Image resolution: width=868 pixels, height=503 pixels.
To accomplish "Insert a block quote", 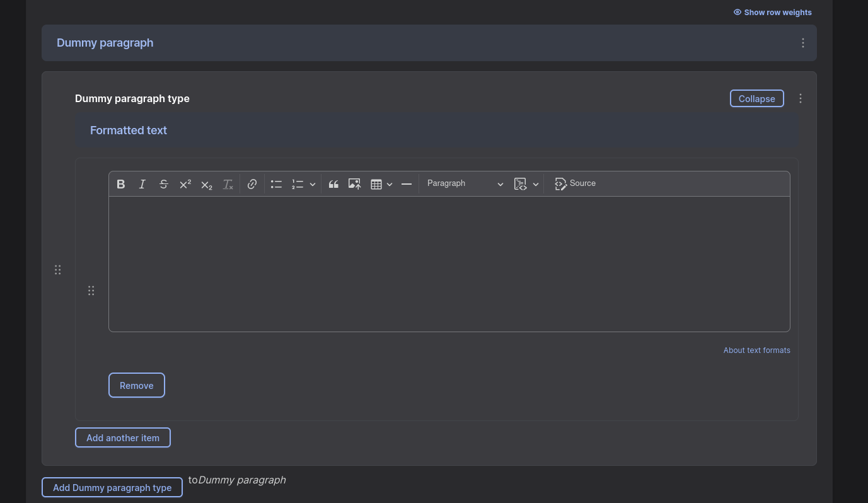I will 333,183.
